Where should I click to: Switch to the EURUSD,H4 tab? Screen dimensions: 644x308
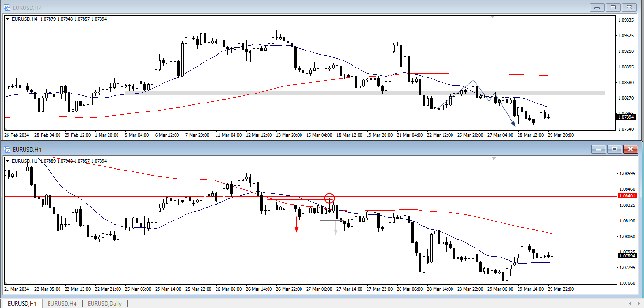62,304
